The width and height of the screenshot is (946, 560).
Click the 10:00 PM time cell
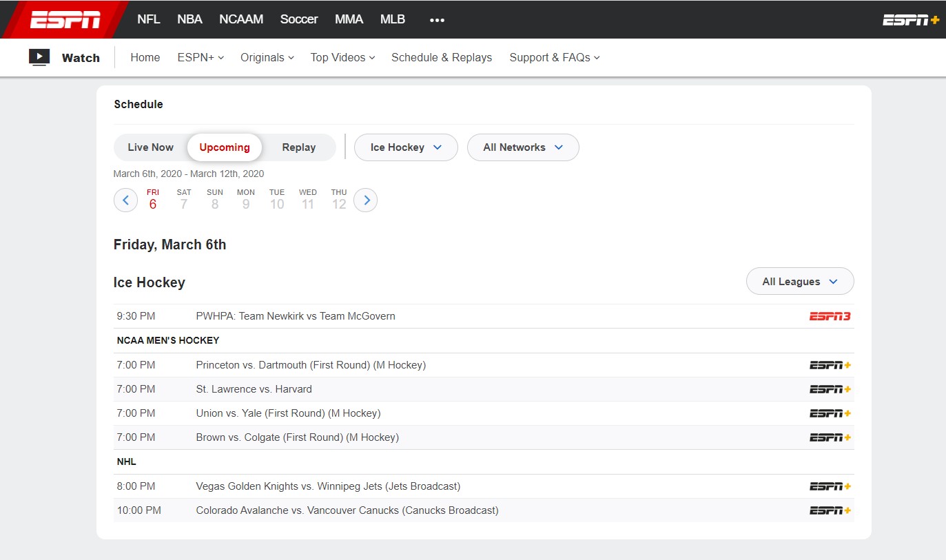[138, 510]
